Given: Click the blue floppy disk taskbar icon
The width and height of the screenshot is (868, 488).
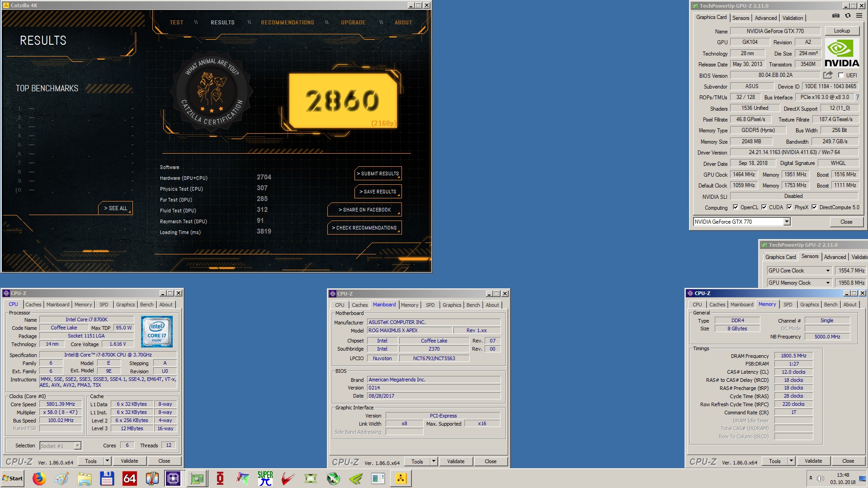Looking at the screenshot, I should click(x=107, y=479).
